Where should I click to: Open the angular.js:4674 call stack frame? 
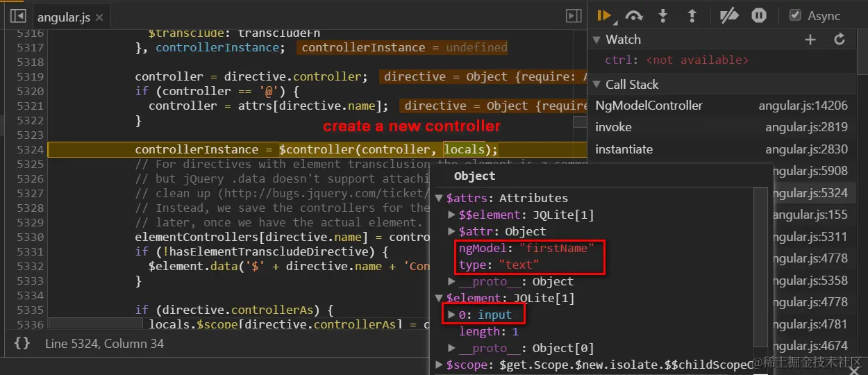[810, 346]
